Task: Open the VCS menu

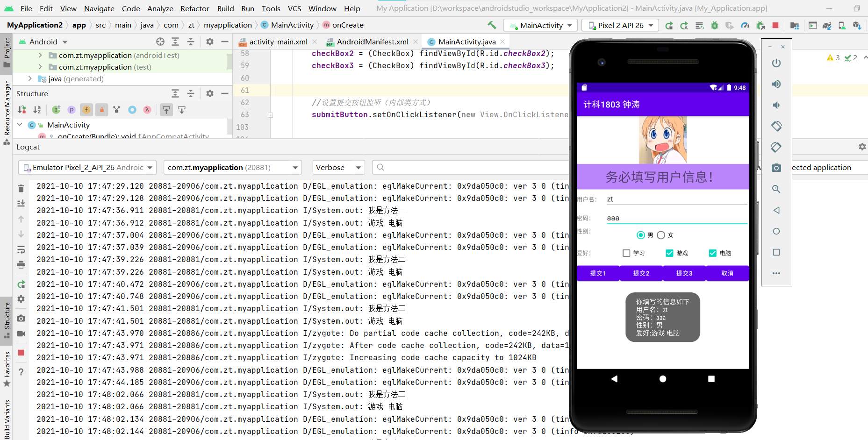Action: click(x=294, y=8)
